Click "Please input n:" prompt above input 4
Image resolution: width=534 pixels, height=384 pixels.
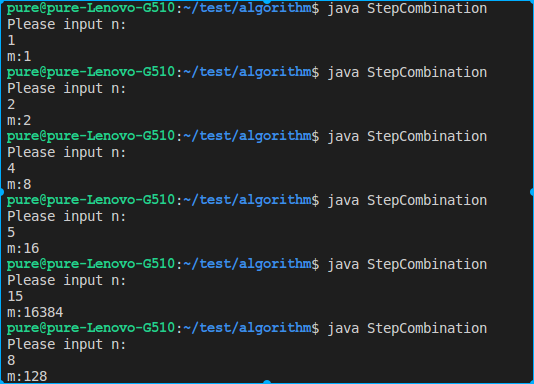[67, 153]
